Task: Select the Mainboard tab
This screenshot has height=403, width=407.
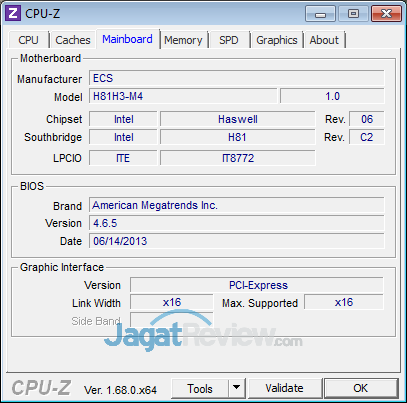Action: (127, 39)
